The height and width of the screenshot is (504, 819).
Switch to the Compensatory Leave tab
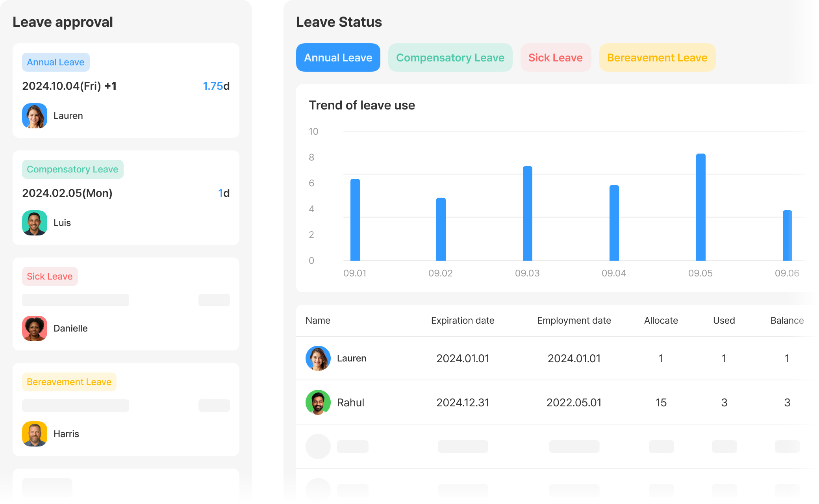pyautogui.click(x=450, y=57)
